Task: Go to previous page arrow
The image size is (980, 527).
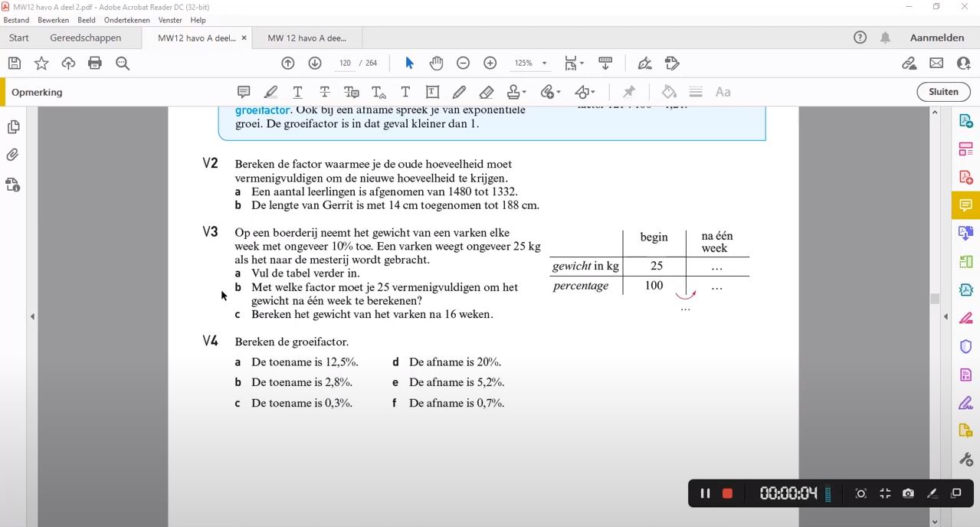Action: [288, 64]
